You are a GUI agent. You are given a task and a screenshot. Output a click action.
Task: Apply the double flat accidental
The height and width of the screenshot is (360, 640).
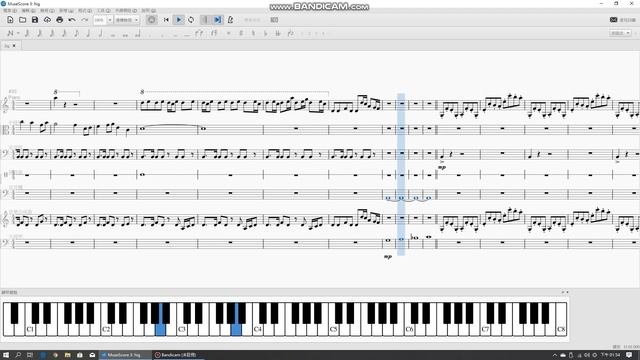point(278,33)
